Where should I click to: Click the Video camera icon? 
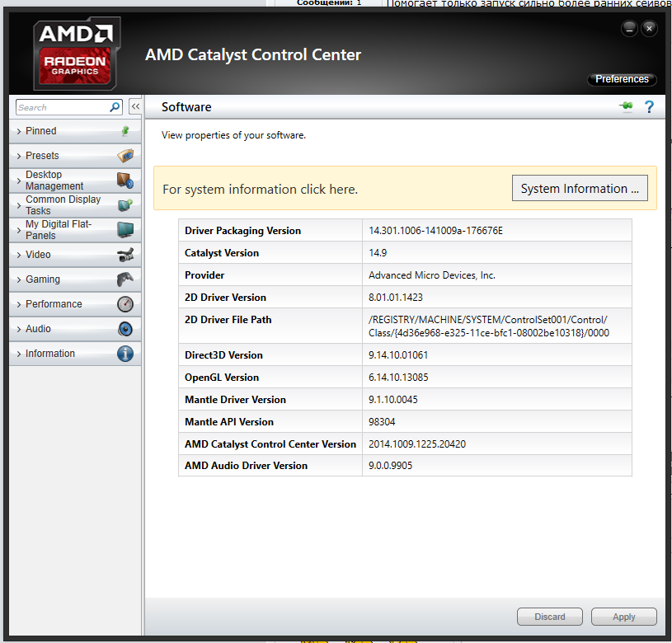click(125, 255)
